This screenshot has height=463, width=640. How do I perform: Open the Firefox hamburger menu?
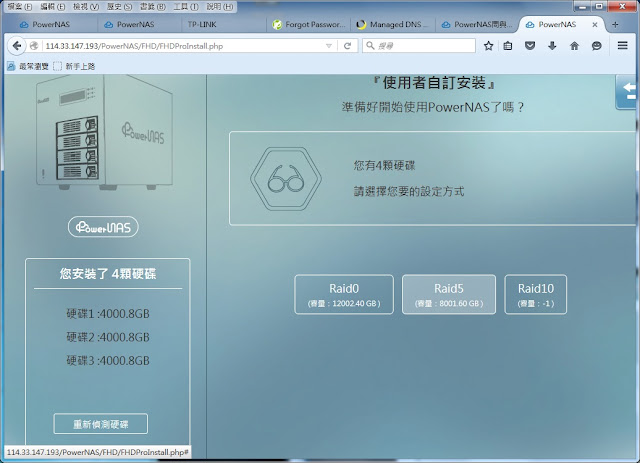[622, 45]
